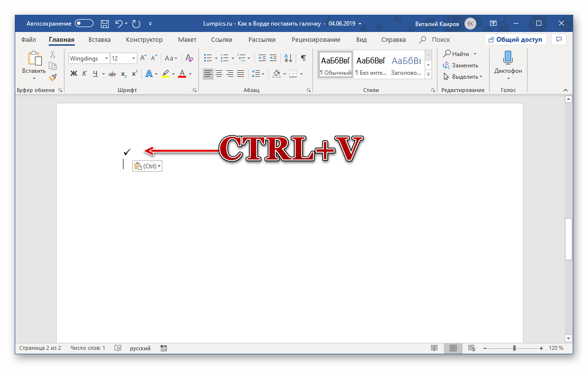This screenshot has width=588, height=369.
Task: Switch to Web Layout view
Action: 472,348
